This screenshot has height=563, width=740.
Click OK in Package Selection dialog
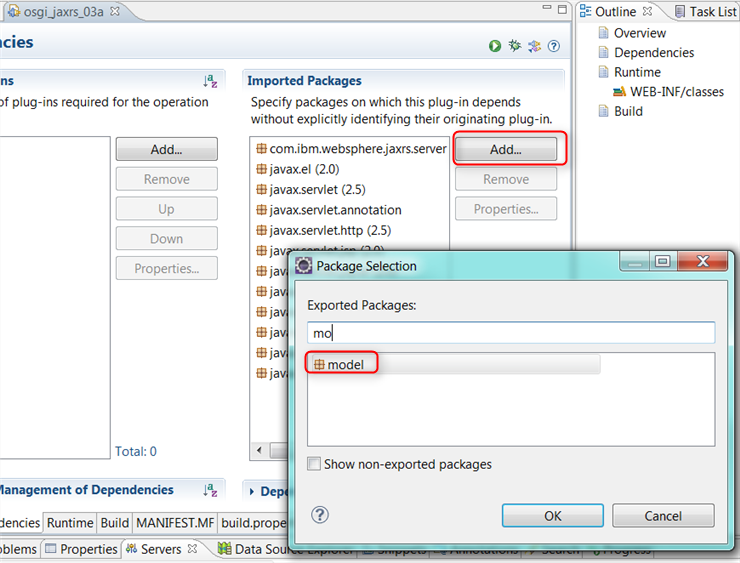pyautogui.click(x=553, y=516)
